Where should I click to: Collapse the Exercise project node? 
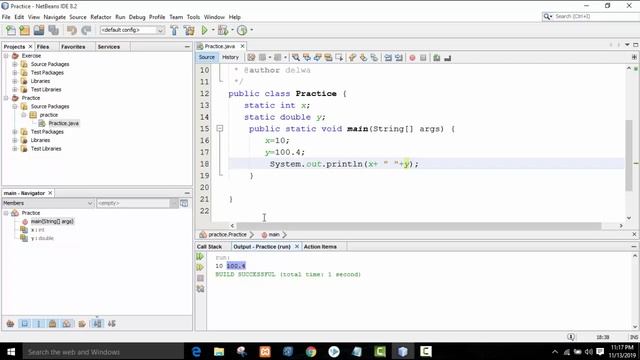click(6, 56)
